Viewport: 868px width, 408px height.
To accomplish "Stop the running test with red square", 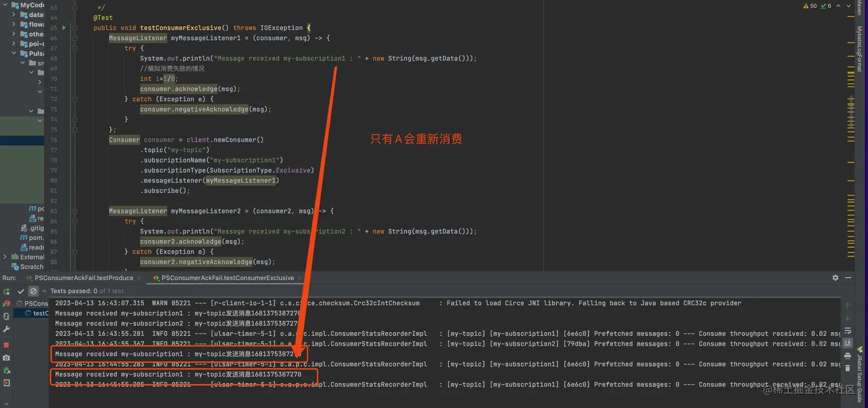I will tap(6, 345).
